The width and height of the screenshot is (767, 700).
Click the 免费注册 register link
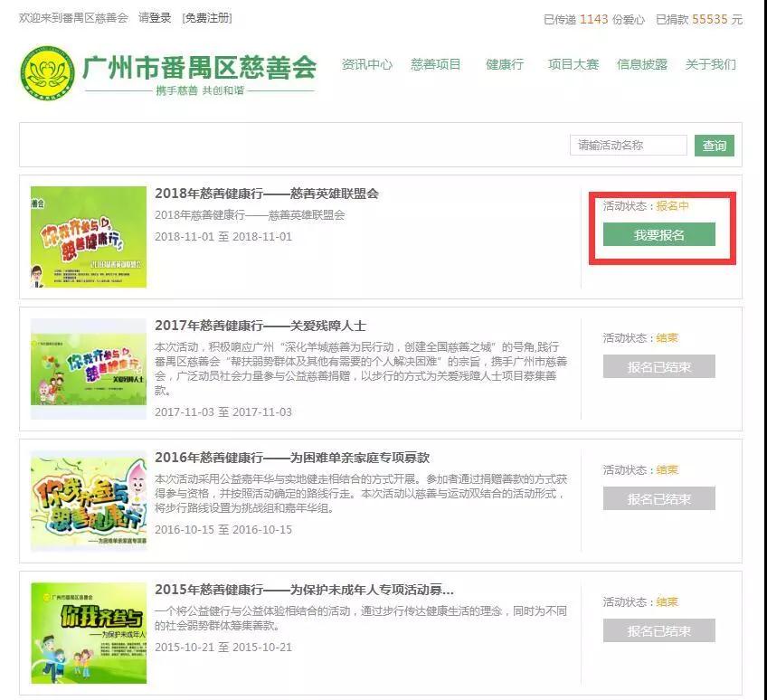coord(207,18)
